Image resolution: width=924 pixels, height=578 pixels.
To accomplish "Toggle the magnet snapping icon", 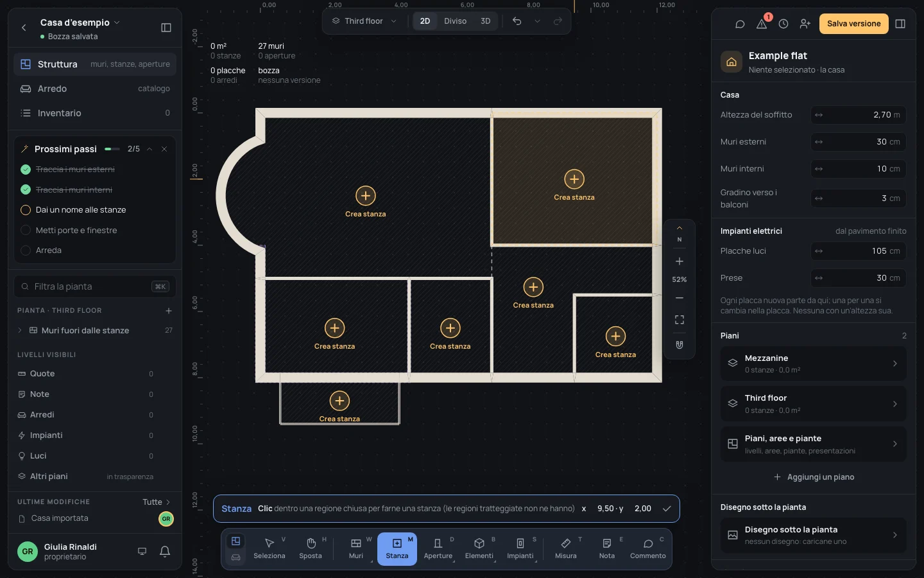I will pyautogui.click(x=680, y=345).
